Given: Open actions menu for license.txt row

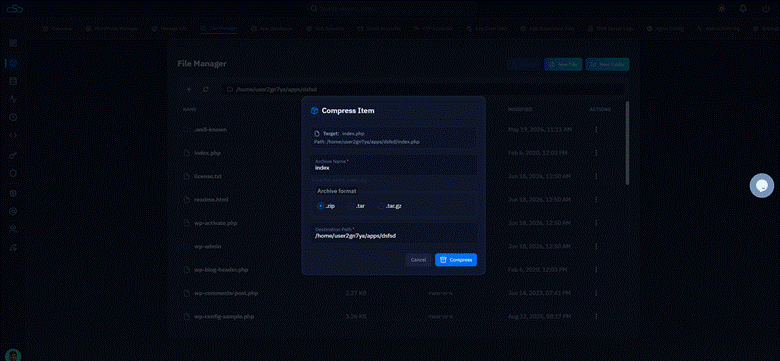Looking at the screenshot, I should click(x=596, y=176).
